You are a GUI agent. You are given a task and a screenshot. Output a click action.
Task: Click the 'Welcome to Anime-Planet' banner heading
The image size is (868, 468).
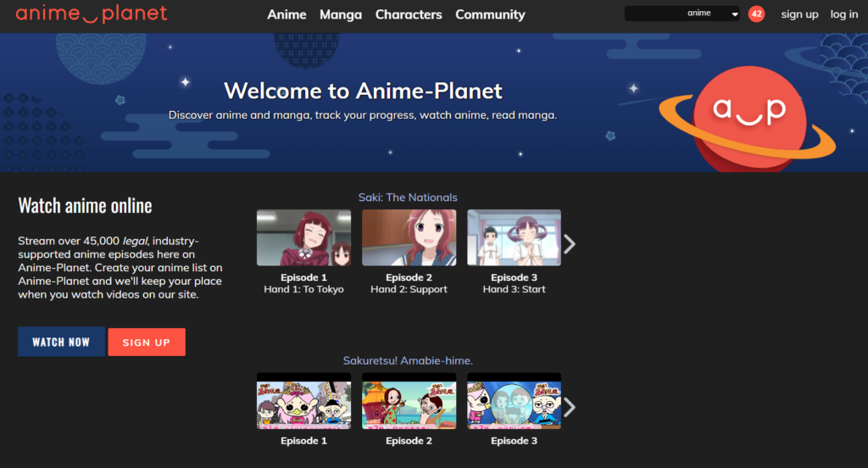[x=363, y=91]
